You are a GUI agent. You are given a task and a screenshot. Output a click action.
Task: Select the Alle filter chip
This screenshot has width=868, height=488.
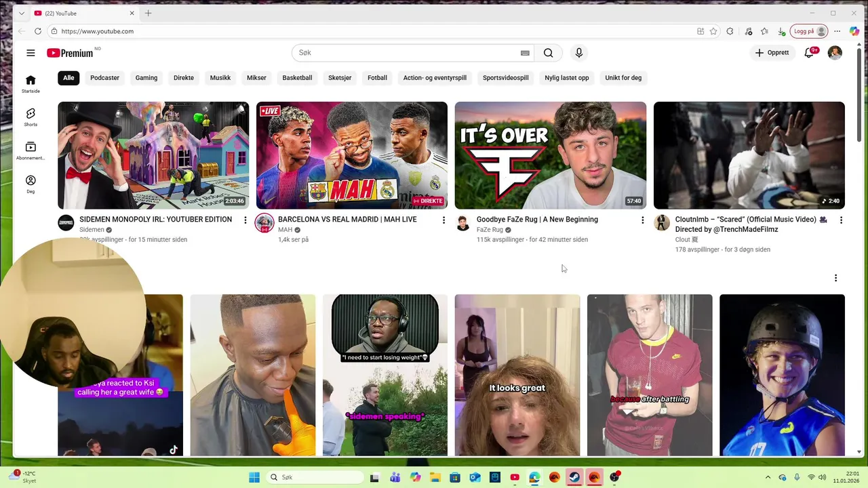pyautogui.click(x=68, y=78)
